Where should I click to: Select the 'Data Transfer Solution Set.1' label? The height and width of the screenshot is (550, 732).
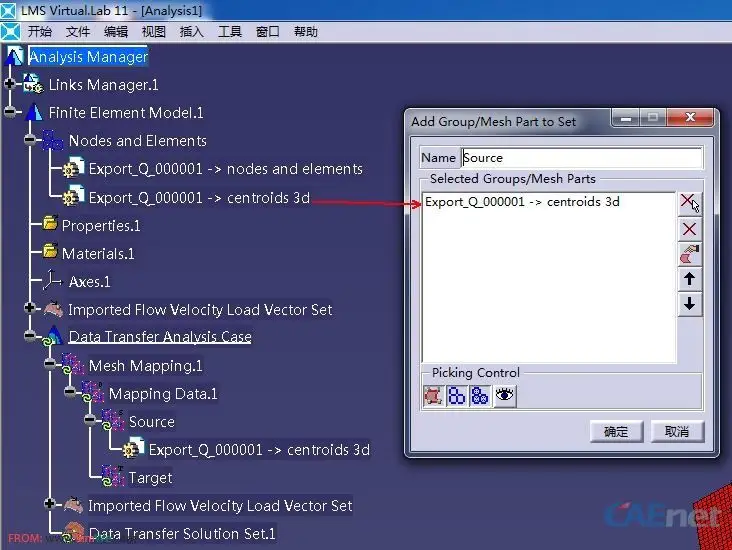coord(182,533)
